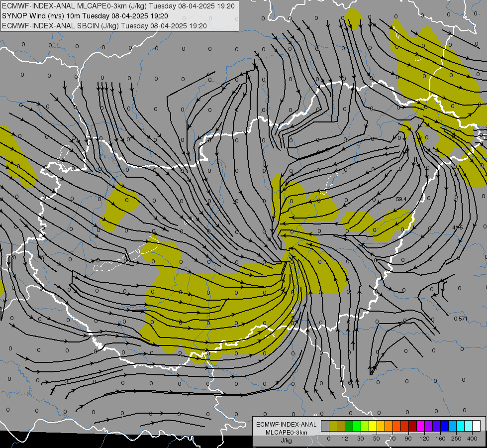Screen dimensions: 487x448
Task: Click the pure blue swatch in the legend
Action: (x=444, y=426)
